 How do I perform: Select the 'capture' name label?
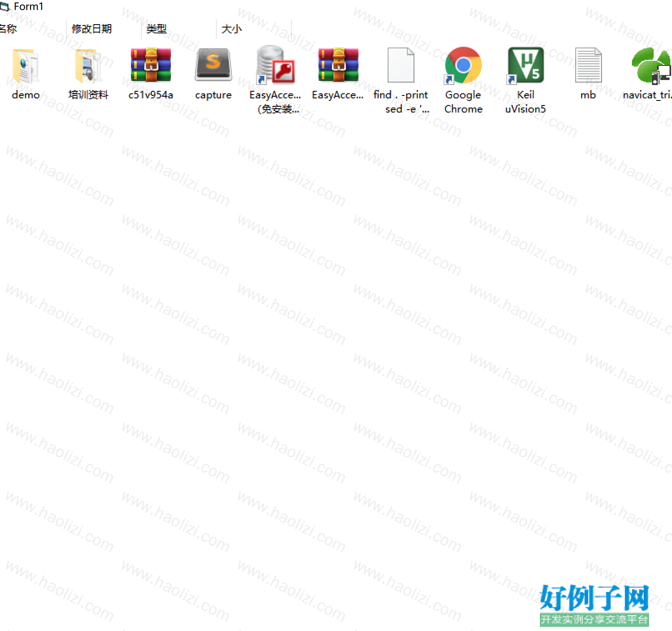coord(213,95)
